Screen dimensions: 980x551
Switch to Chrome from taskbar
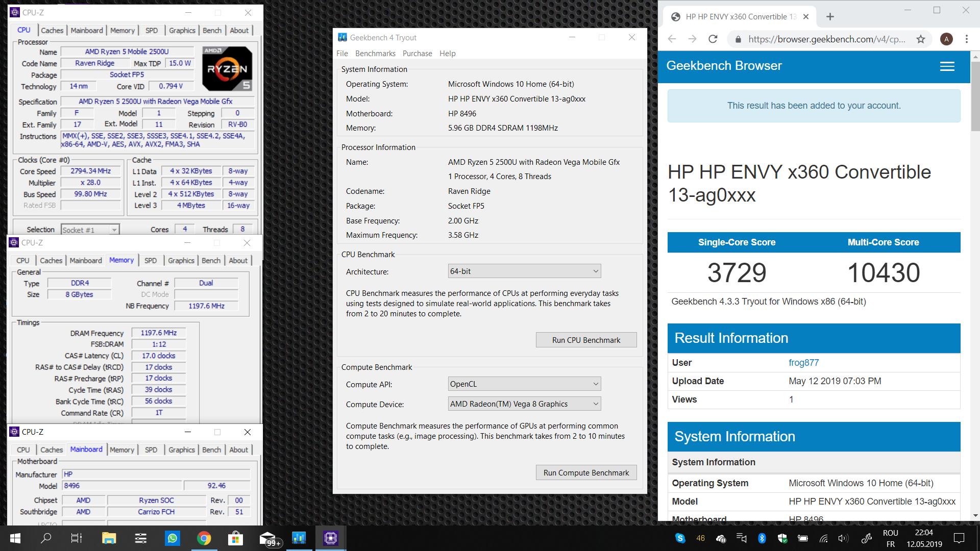(x=204, y=538)
